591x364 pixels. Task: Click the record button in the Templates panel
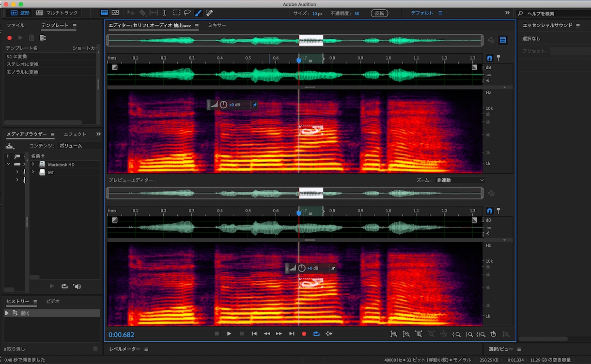(9, 37)
